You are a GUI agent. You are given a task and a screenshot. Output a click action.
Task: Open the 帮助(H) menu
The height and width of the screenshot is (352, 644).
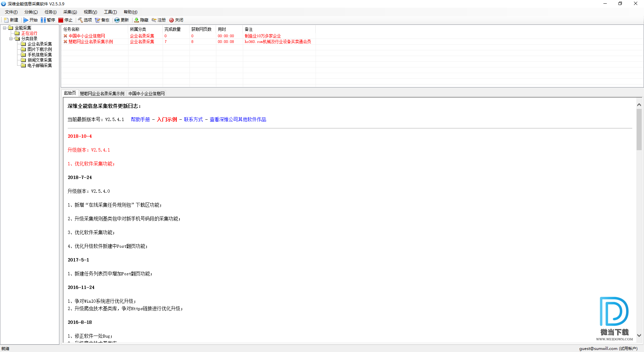click(x=130, y=12)
